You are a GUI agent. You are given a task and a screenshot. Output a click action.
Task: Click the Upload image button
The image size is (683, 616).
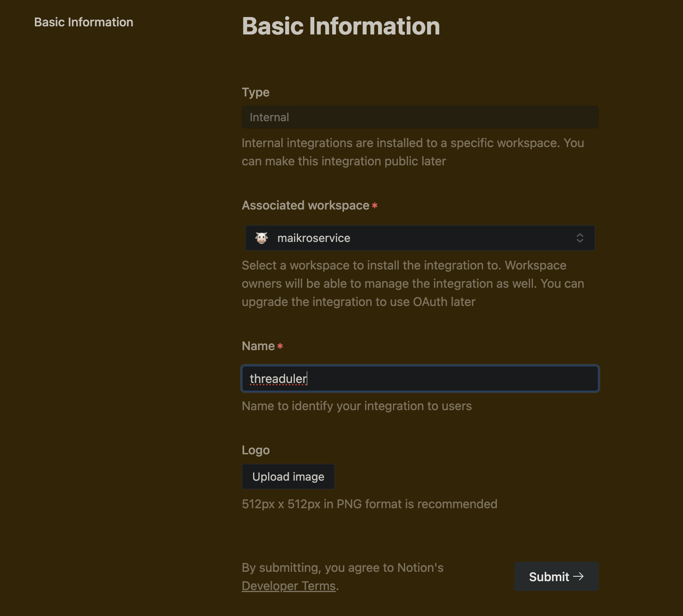tap(288, 477)
